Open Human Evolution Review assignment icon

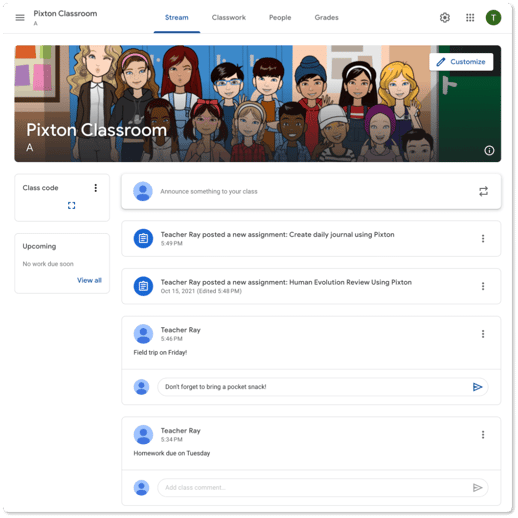pos(143,286)
